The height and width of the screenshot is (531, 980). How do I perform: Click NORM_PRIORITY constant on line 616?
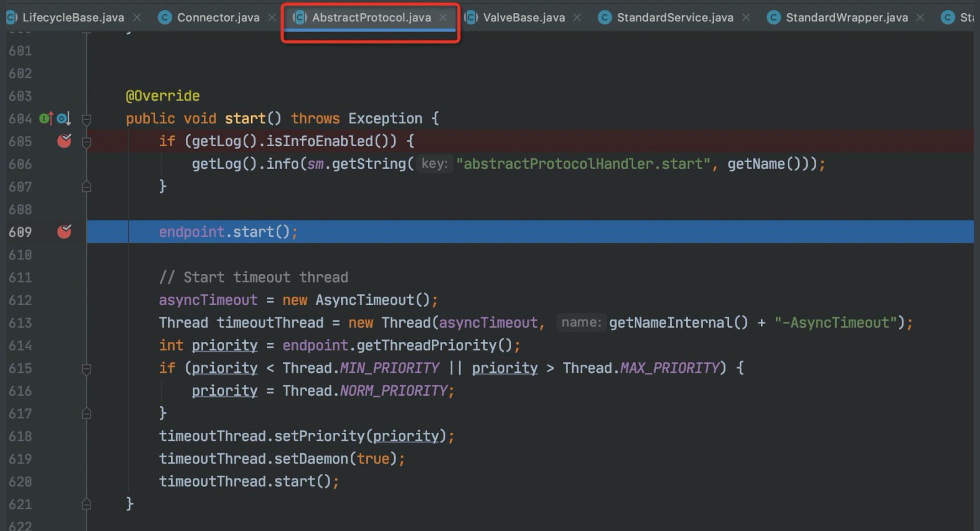394,391
